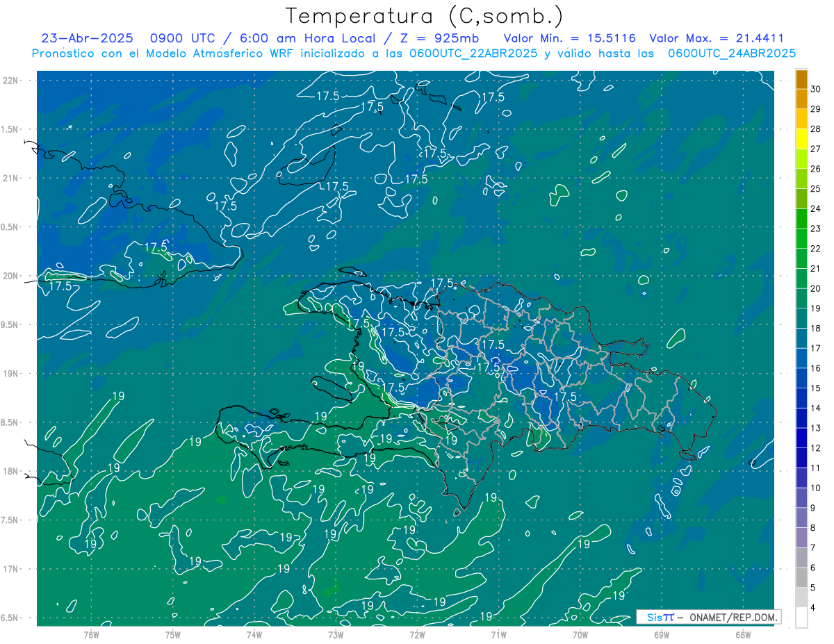
Task: Pick the yellow swatch between 27 and 28
Action: (801, 139)
